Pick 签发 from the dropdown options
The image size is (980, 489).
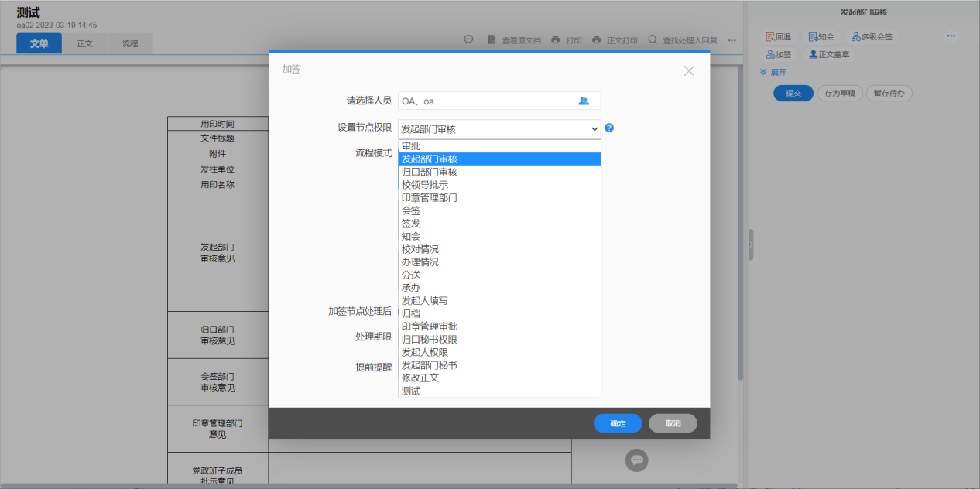coord(499,224)
